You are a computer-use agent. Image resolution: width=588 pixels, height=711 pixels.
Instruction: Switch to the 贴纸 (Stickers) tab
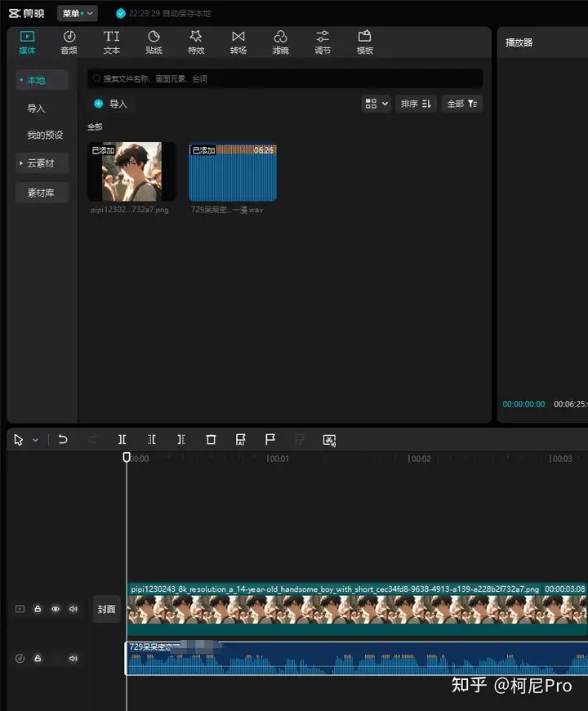pyautogui.click(x=154, y=42)
